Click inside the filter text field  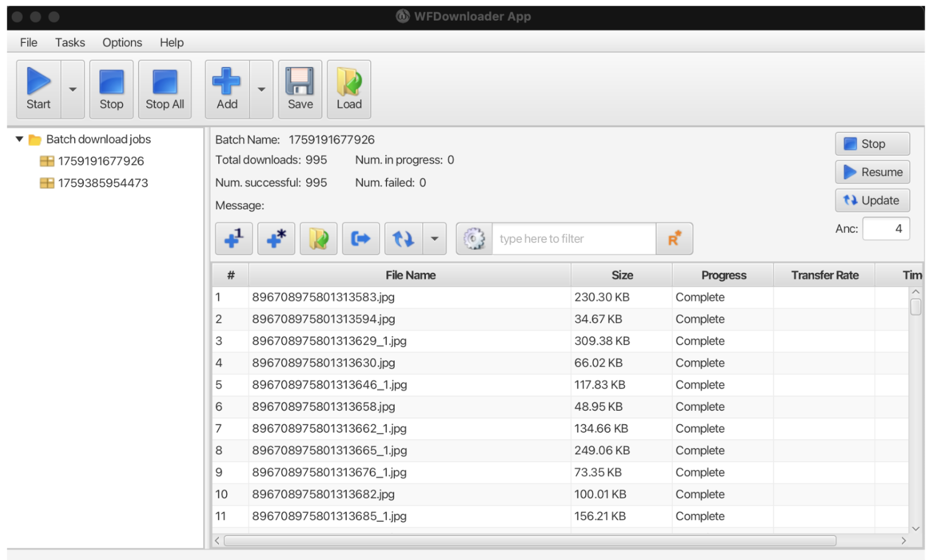click(574, 238)
